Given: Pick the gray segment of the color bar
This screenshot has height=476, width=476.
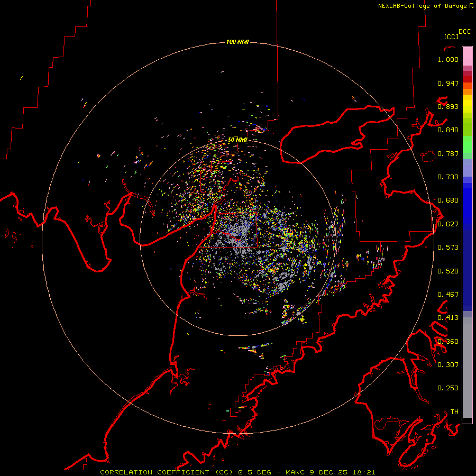Looking at the screenshot, I should (x=467, y=368).
